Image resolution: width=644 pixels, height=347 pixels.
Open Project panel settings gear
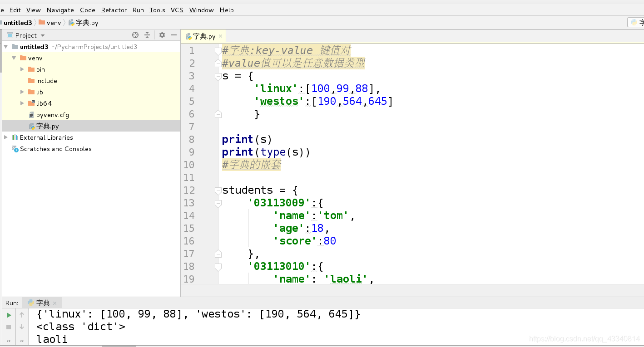point(162,35)
